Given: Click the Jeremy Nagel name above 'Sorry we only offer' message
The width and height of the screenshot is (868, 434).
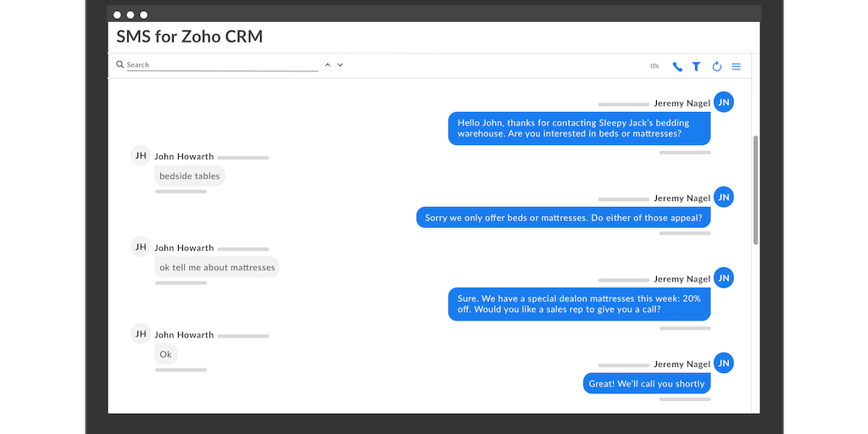Looking at the screenshot, I should [682, 198].
